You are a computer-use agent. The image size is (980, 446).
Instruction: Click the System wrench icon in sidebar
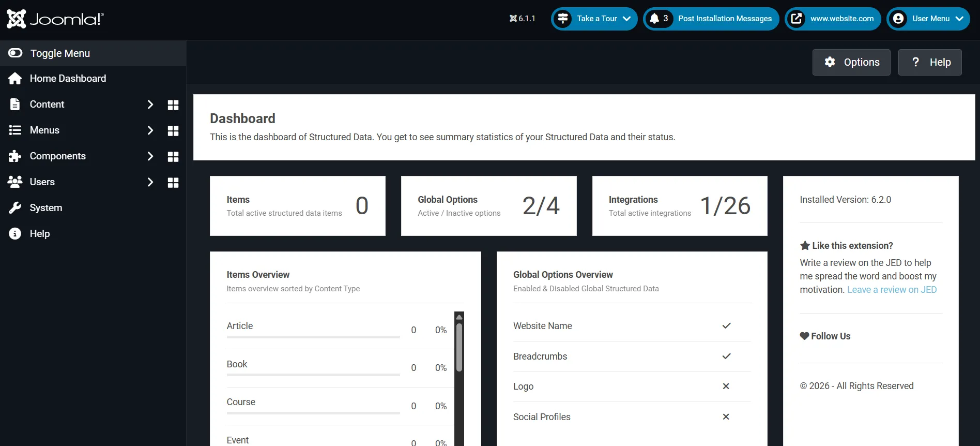(x=15, y=207)
